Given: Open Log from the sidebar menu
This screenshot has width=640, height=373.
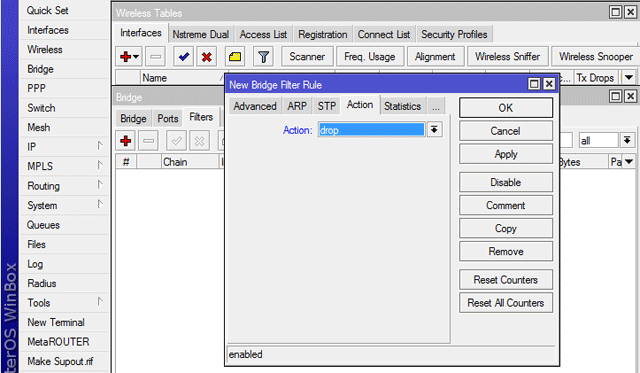Looking at the screenshot, I should click(x=35, y=264).
